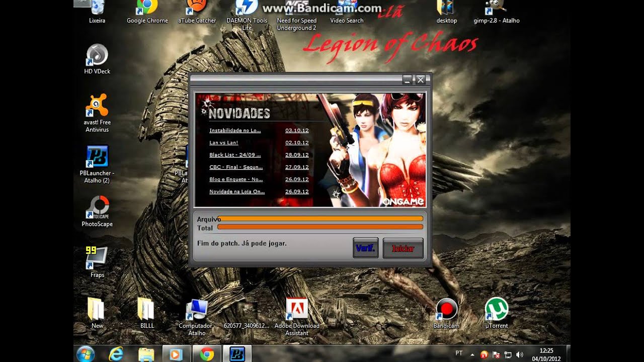
Task: Switch to PB launcher taskbar button
Action: 237,354
